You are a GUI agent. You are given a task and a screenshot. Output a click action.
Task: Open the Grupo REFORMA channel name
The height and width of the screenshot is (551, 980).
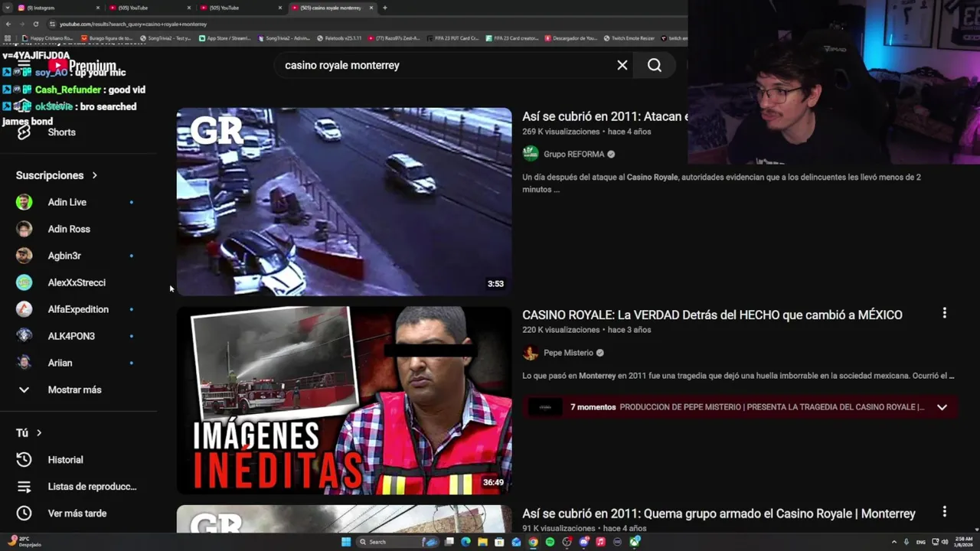(574, 154)
